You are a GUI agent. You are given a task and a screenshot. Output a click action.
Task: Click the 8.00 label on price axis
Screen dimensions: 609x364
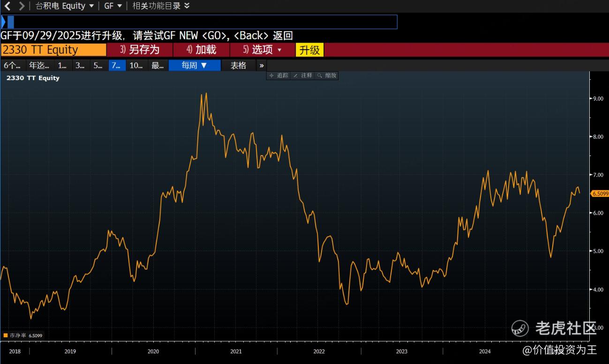pyautogui.click(x=598, y=137)
